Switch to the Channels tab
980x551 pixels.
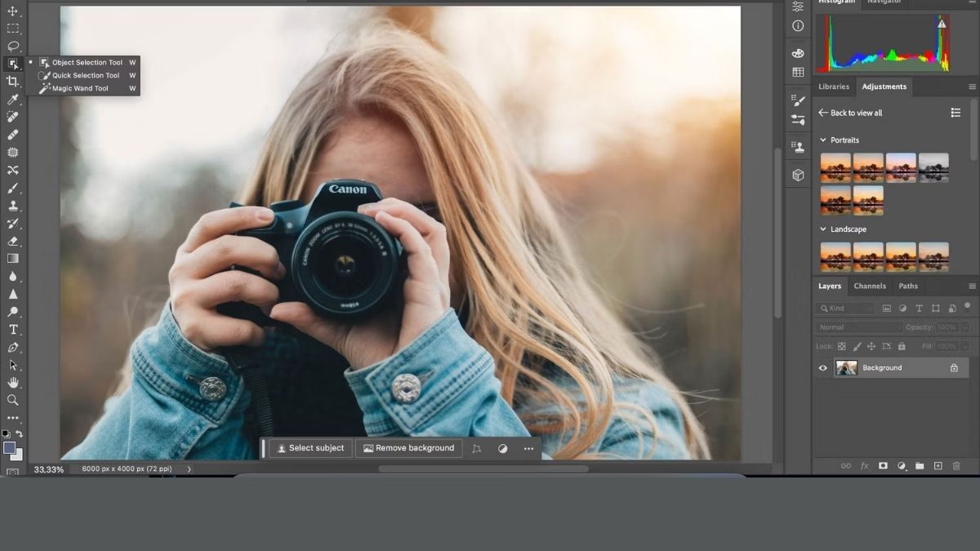point(870,286)
